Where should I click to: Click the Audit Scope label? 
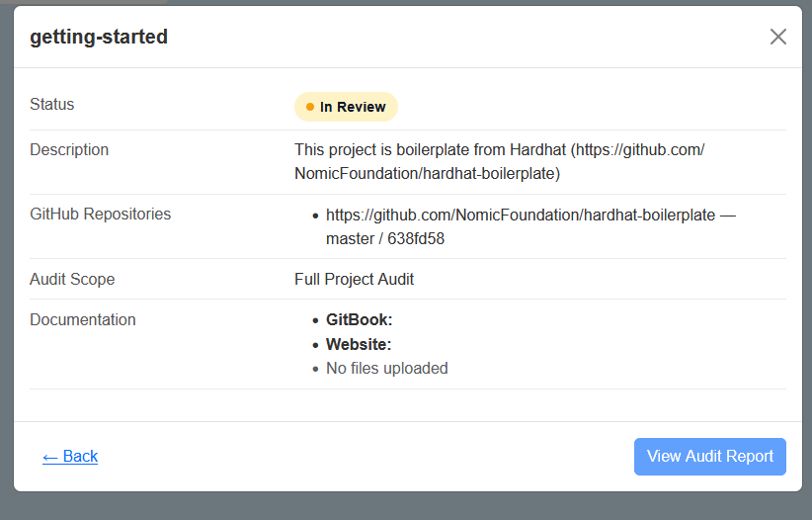[x=72, y=279]
